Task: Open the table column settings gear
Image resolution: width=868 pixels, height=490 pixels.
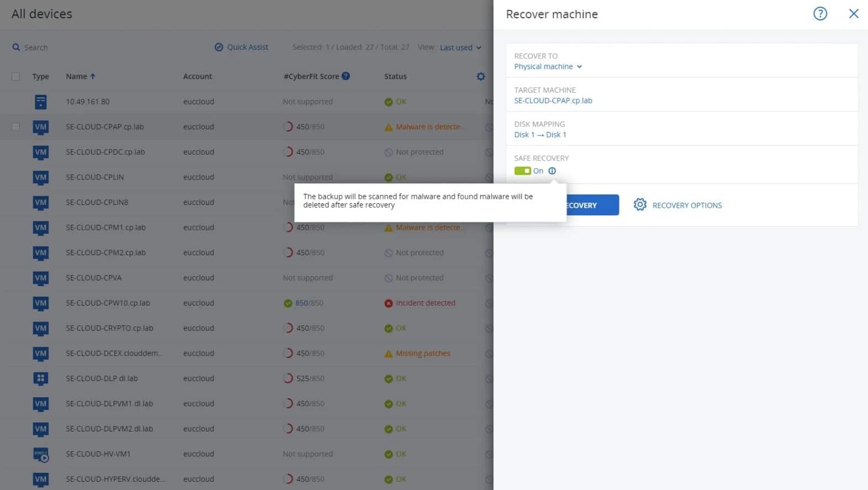Action: tap(481, 76)
